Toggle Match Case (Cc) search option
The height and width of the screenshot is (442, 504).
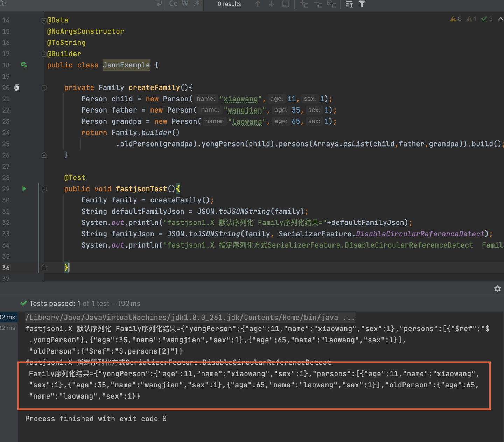coord(173,3)
